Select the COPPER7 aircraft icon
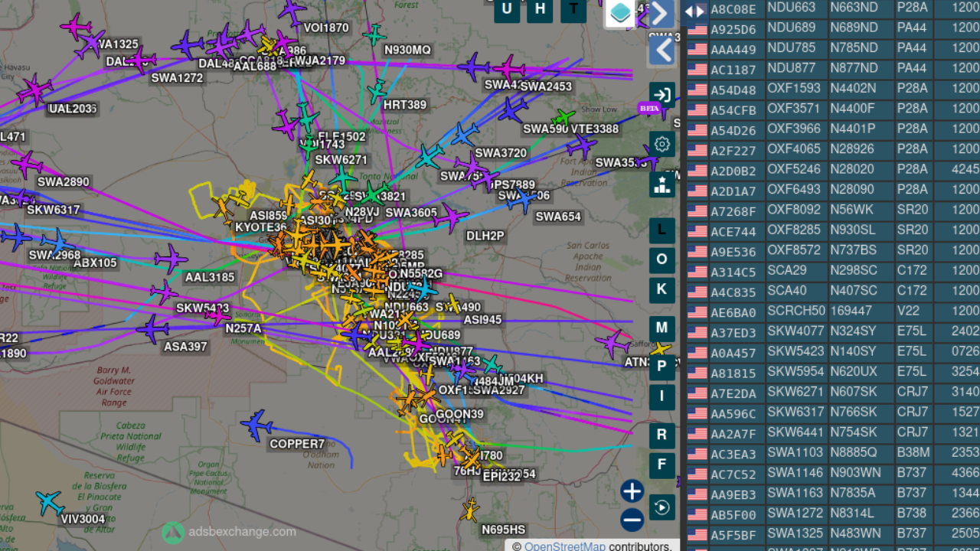 257,425
